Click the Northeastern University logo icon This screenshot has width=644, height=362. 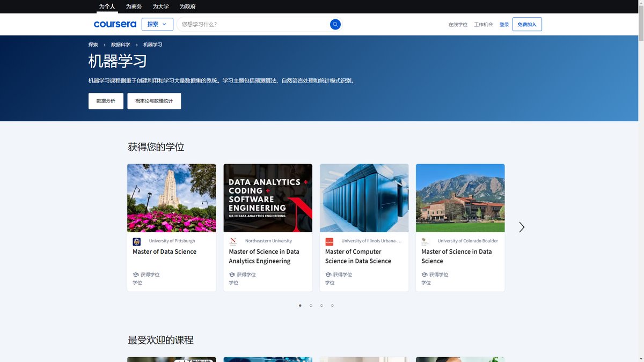click(x=233, y=241)
